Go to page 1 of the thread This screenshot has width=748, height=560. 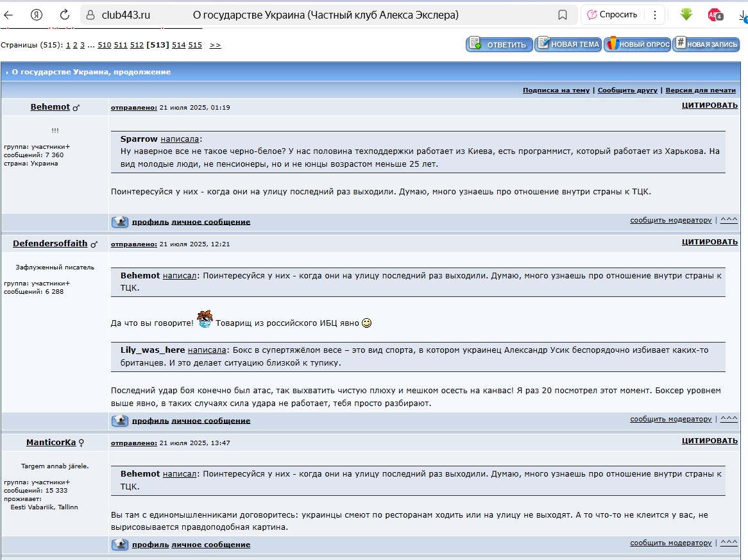coord(68,46)
